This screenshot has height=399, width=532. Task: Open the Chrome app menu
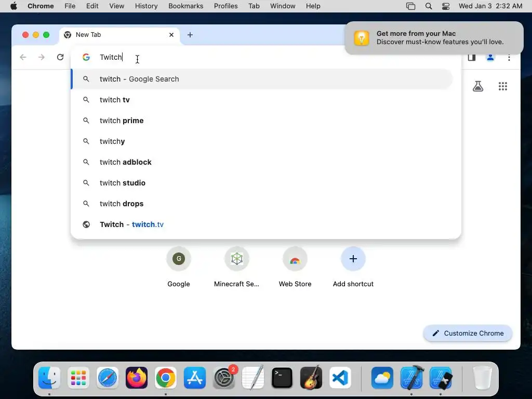(x=41, y=6)
